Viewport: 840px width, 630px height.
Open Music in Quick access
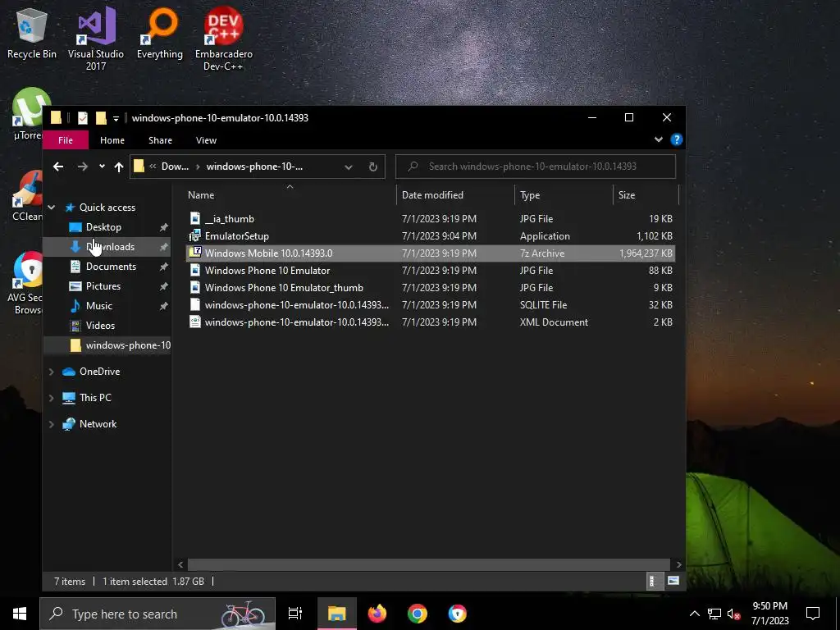(x=99, y=306)
